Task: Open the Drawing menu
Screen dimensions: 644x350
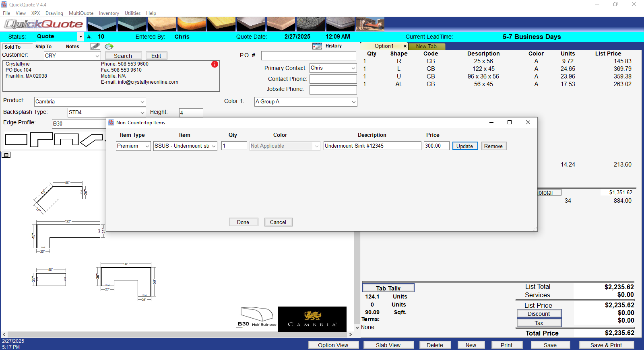Action: point(54,13)
